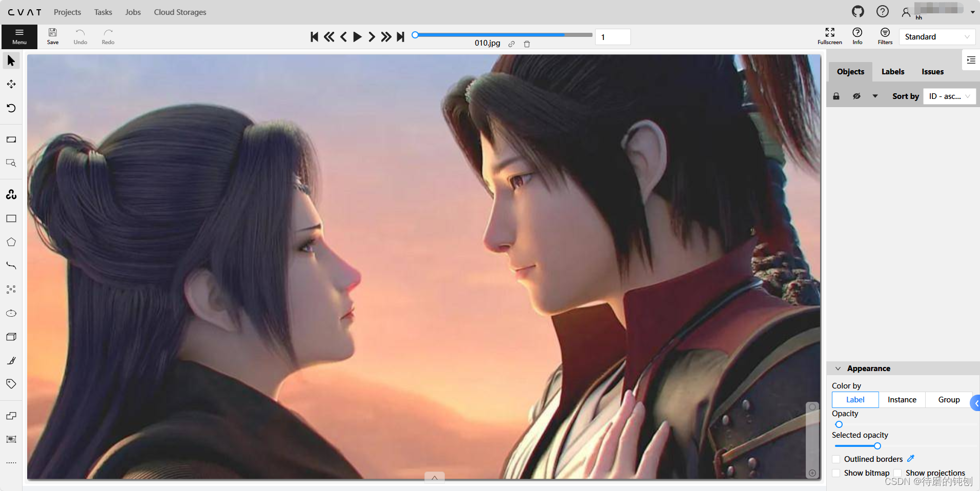Switch to the Labels tab
Screen dimensions: 980x491
click(893, 72)
